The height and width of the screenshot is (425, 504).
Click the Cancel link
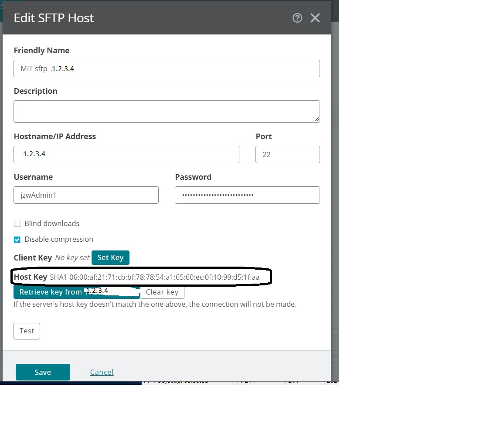(102, 372)
